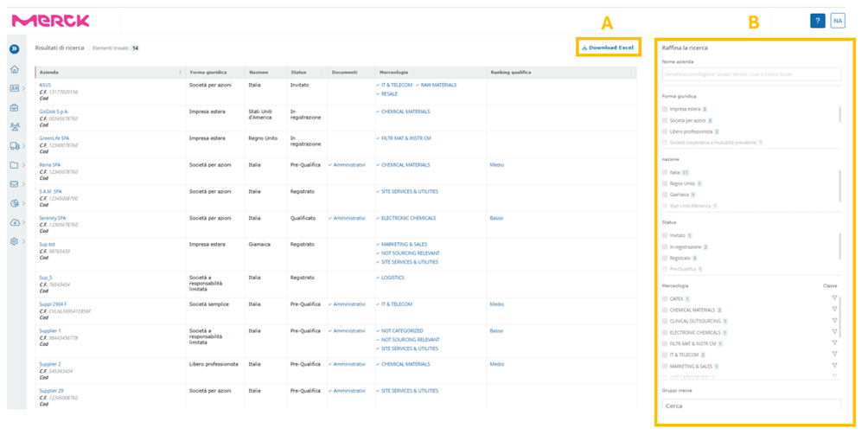
Task: Sort by Azienda column arrow
Action: click(x=180, y=73)
